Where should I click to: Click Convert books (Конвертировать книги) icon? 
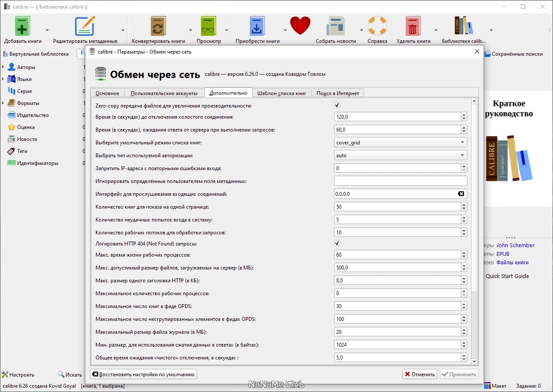pos(158,26)
